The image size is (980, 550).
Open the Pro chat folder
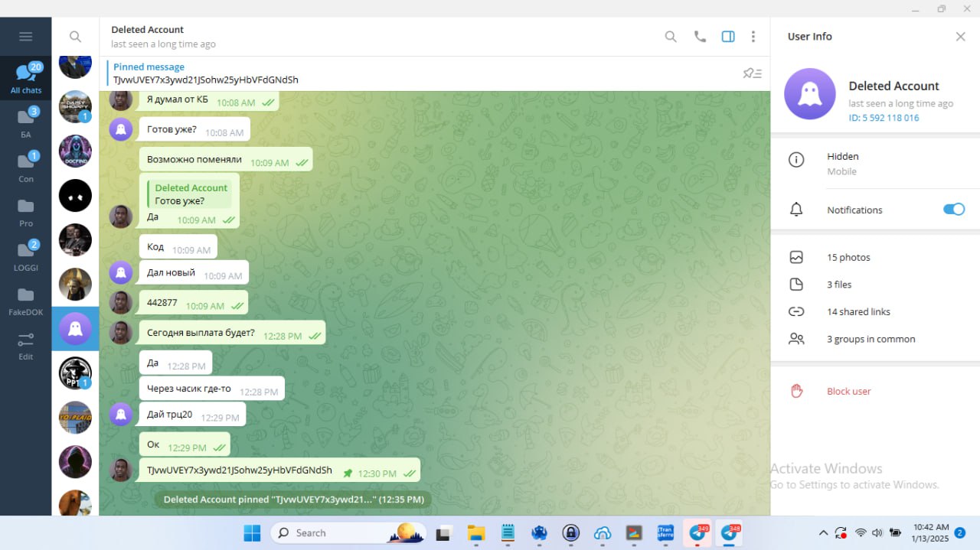[x=26, y=211]
